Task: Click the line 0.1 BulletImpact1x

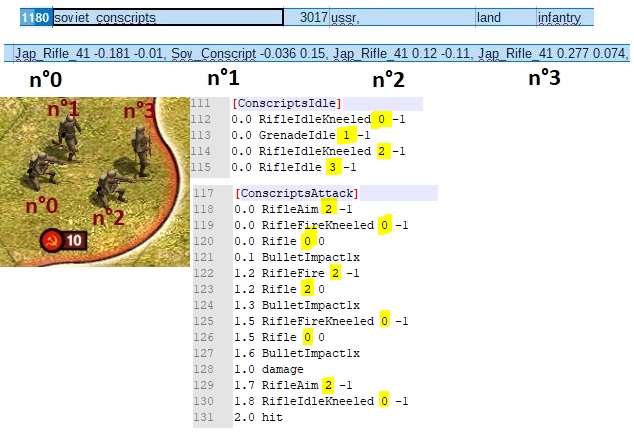Action: click(x=297, y=257)
